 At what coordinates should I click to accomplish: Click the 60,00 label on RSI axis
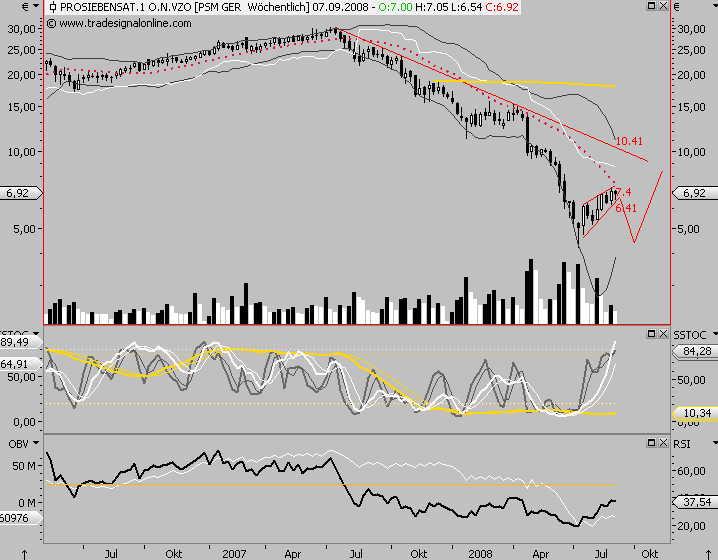click(x=691, y=471)
